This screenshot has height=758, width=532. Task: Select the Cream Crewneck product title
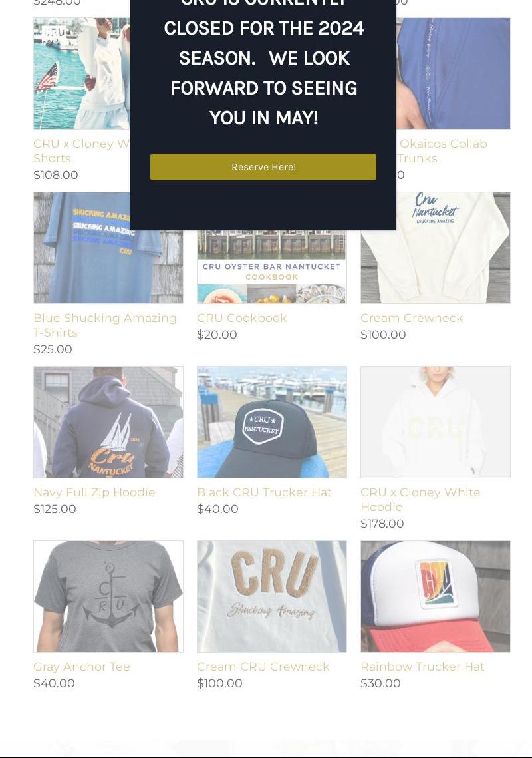[x=412, y=318]
